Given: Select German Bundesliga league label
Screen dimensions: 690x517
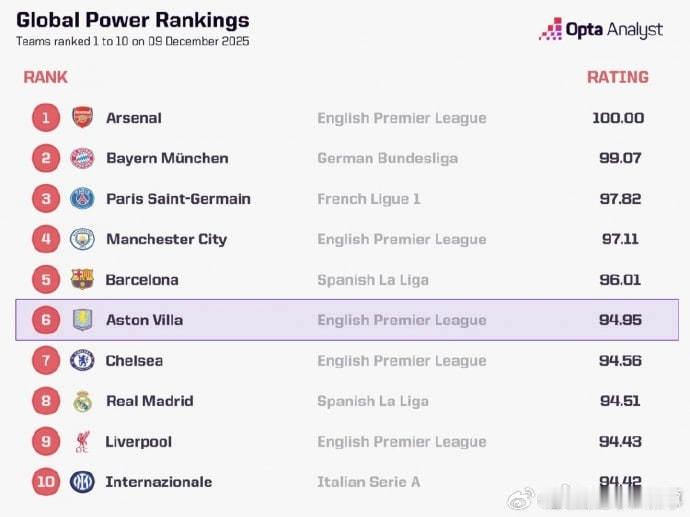Looking at the screenshot, I should point(387,158).
